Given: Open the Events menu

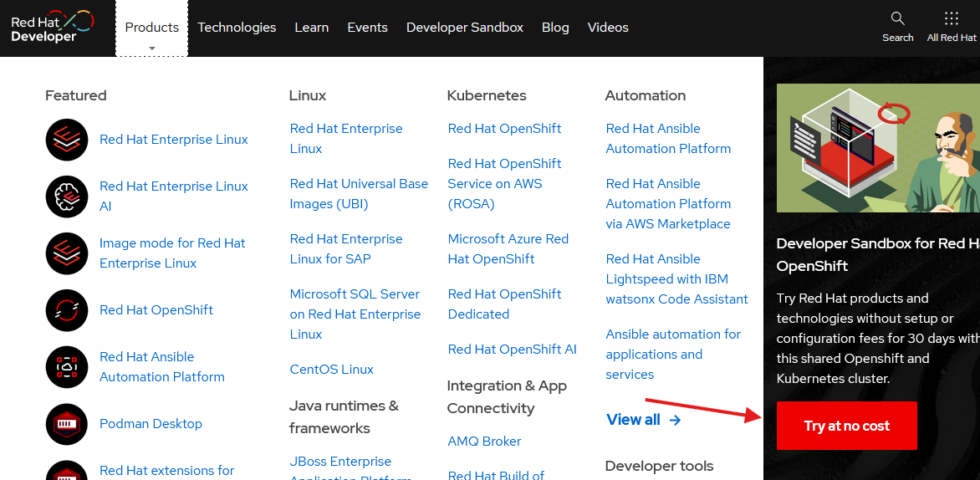Looking at the screenshot, I should pyautogui.click(x=368, y=28).
